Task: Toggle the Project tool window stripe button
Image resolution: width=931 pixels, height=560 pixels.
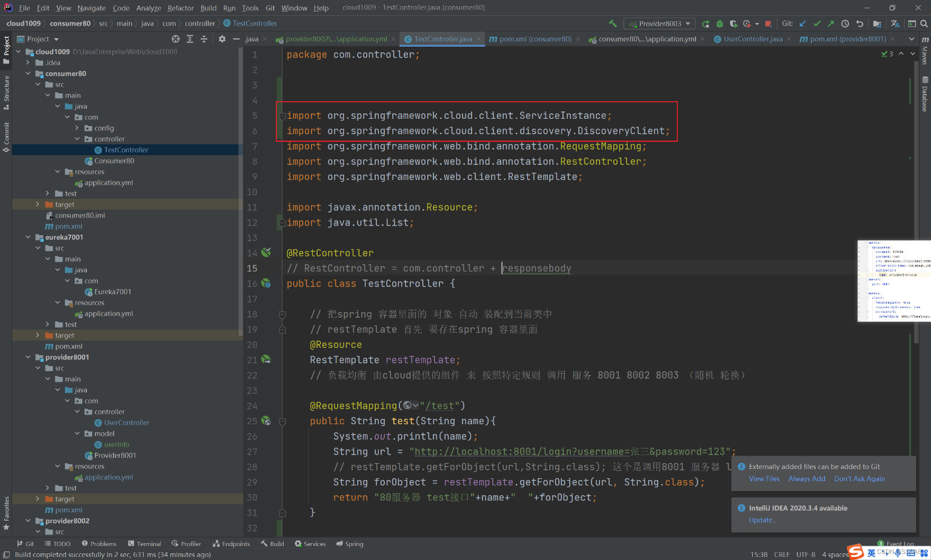Action: click(6, 50)
